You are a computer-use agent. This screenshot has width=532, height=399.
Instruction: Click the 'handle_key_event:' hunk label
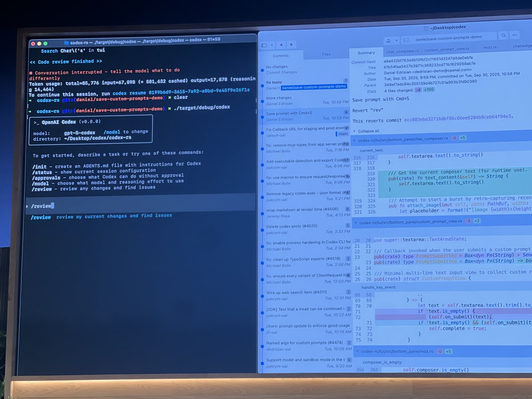(x=378, y=287)
